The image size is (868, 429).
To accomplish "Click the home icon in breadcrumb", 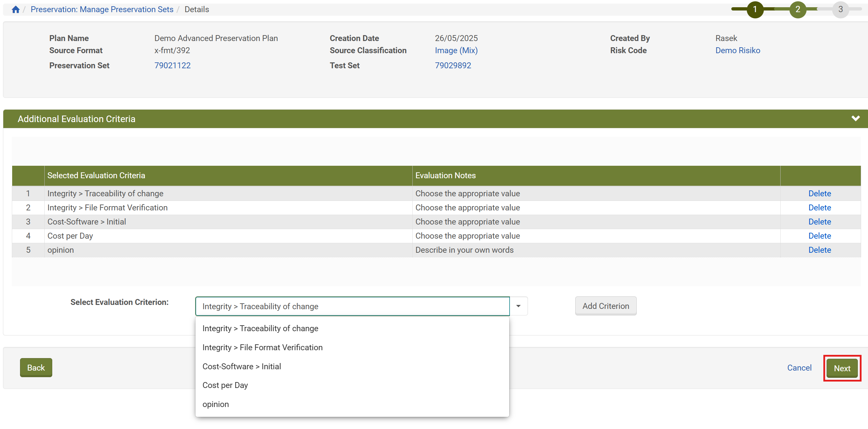I will pyautogui.click(x=15, y=10).
